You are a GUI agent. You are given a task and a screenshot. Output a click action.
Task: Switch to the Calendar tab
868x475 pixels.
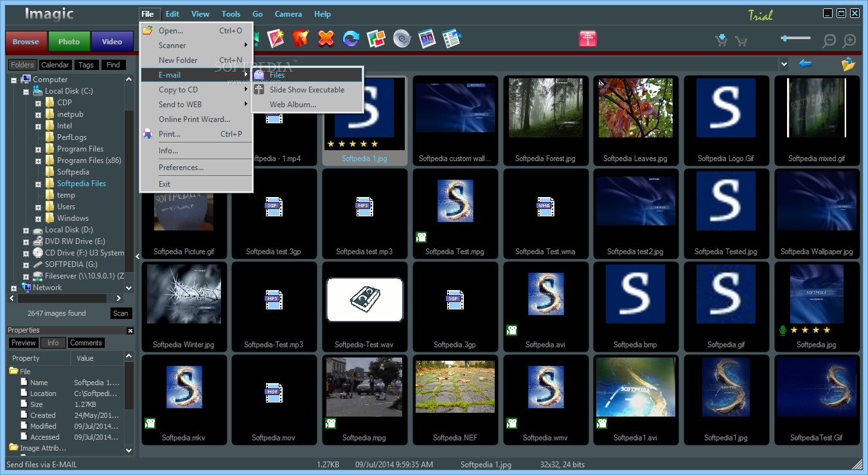pyautogui.click(x=55, y=65)
